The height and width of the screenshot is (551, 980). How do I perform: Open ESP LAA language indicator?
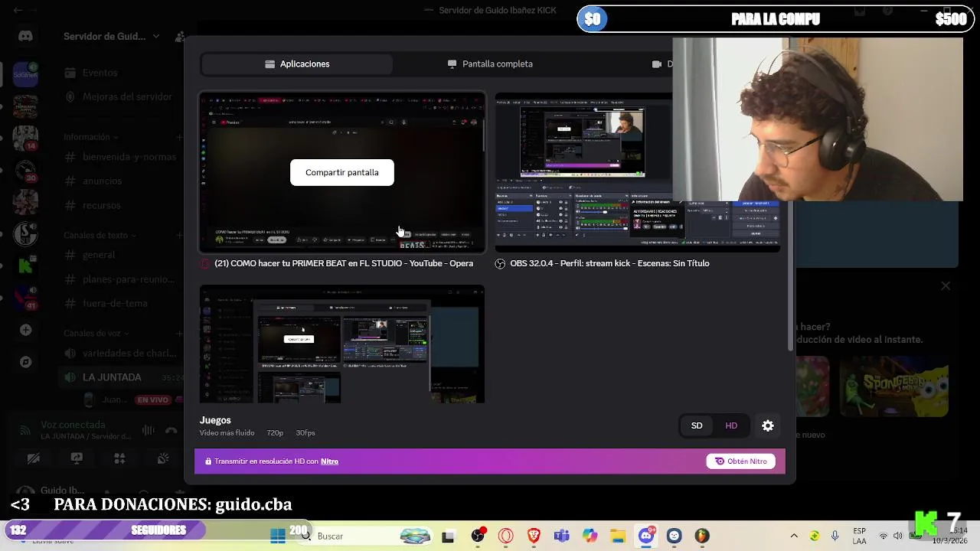tap(860, 536)
